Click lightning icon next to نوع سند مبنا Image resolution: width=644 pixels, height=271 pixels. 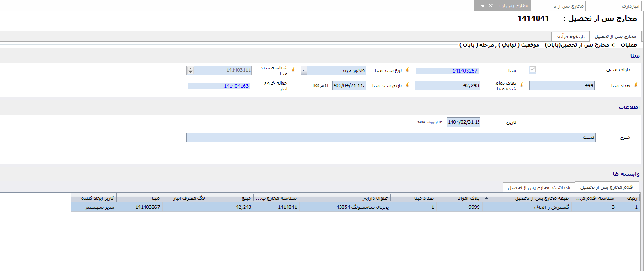click(x=407, y=70)
